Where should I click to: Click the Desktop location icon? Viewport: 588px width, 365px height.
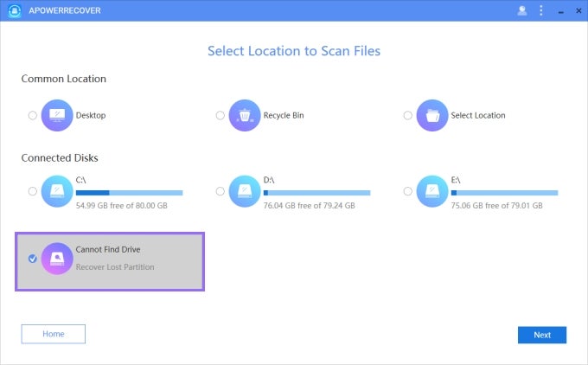point(56,115)
